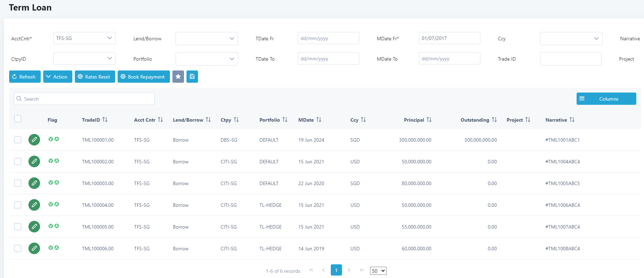The width and height of the screenshot is (644, 278).
Task: Go to next page arrow
Action: pos(349,270)
